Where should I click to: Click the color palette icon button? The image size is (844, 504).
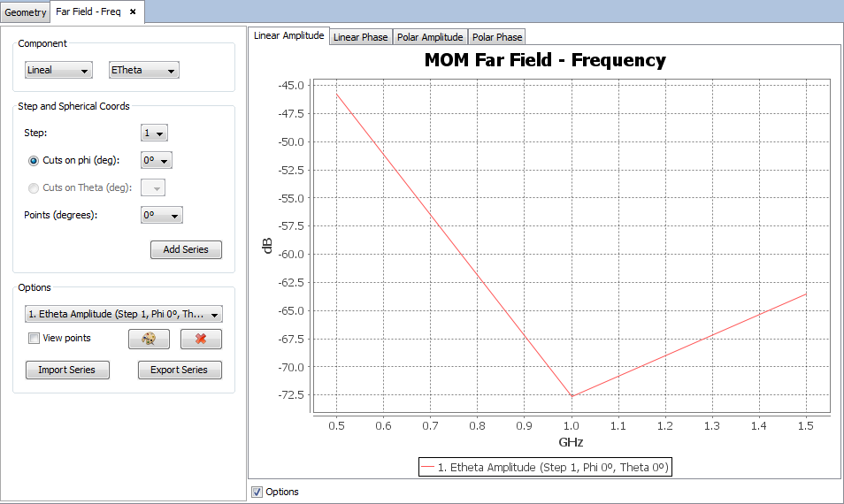tap(149, 339)
